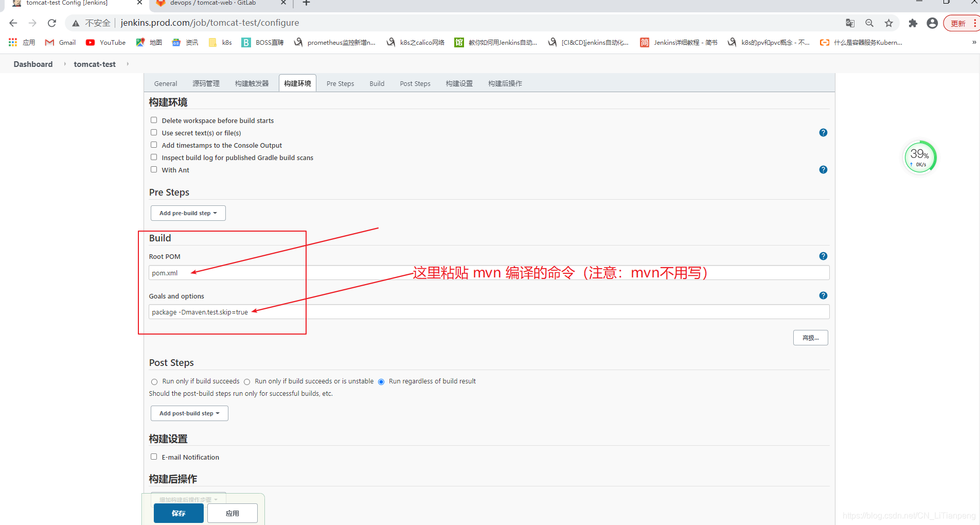Enable Delete workspace before build starts
Screen dimensions: 980x525
(x=154, y=120)
